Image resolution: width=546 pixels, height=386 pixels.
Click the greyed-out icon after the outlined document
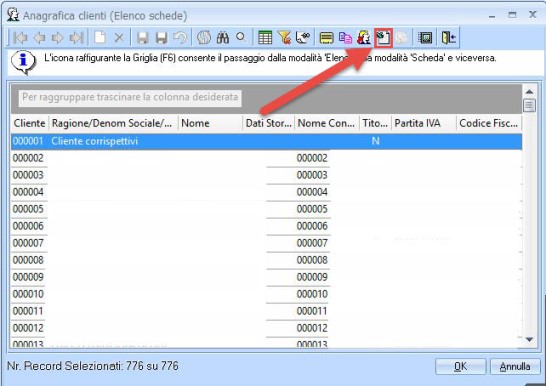401,38
